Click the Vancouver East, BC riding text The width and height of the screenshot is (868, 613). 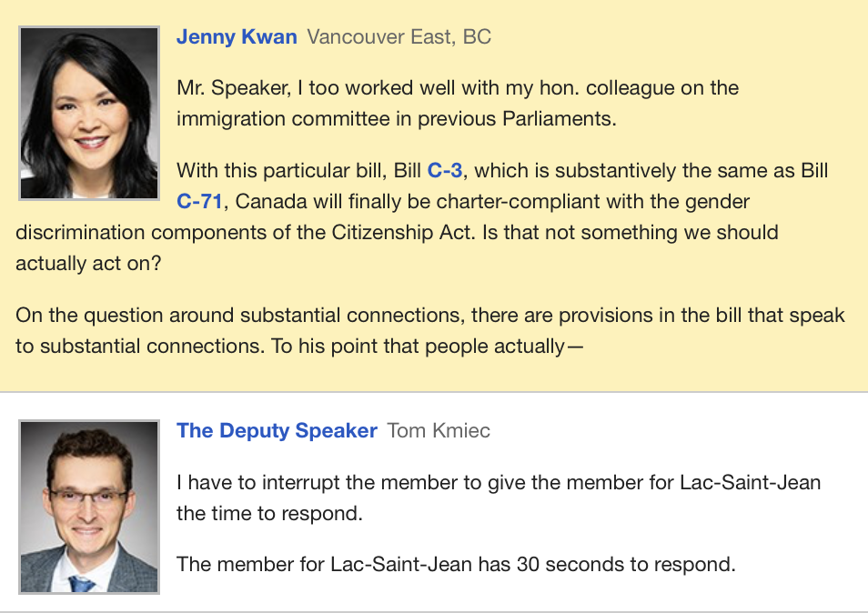point(399,37)
